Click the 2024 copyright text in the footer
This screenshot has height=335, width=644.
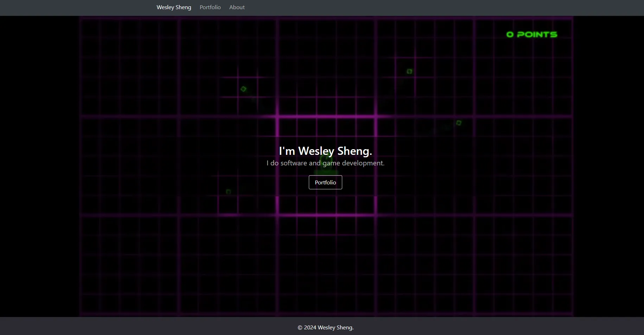coord(325,327)
